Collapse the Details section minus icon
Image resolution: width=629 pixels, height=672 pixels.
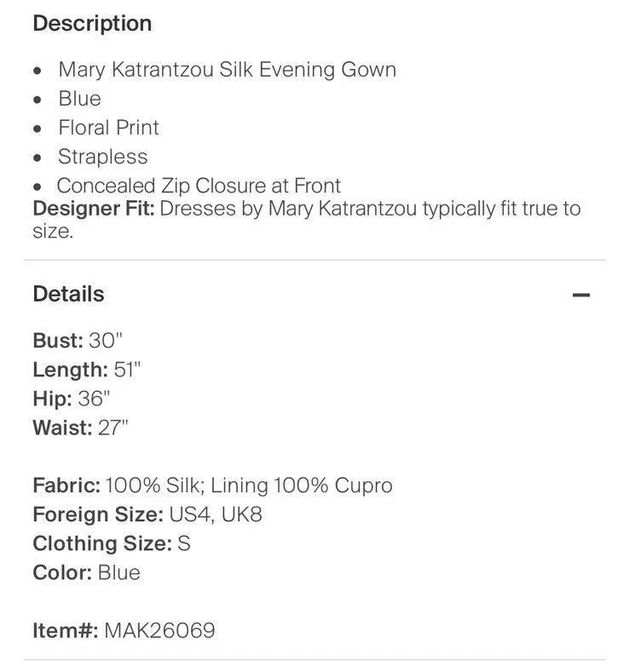[581, 295]
